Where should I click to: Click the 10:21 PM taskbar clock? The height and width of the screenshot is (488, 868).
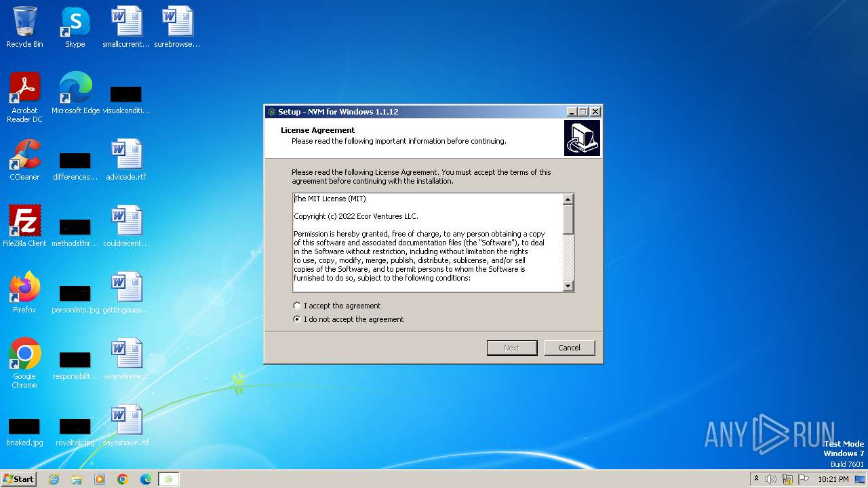pyautogui.click(x=833, y=479)
